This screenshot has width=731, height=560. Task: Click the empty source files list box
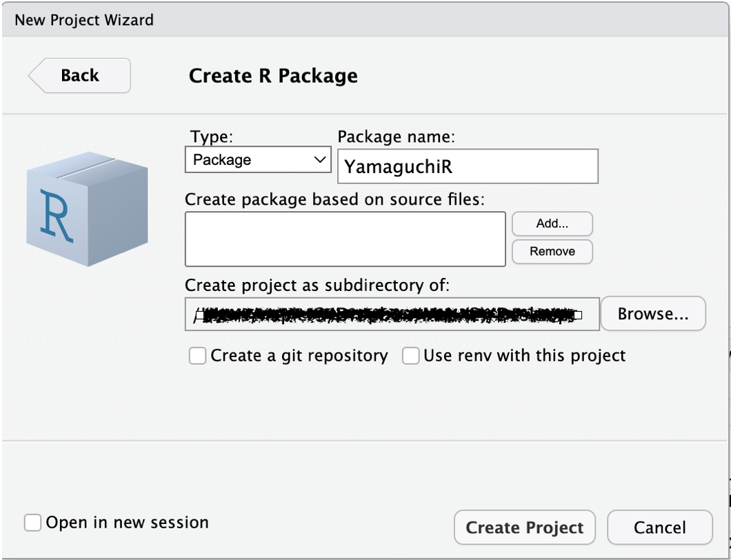tap(345, 239)
